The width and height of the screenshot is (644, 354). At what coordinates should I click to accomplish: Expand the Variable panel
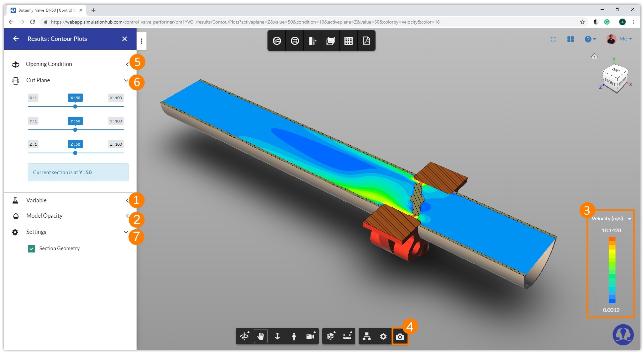tap(127, 200)
